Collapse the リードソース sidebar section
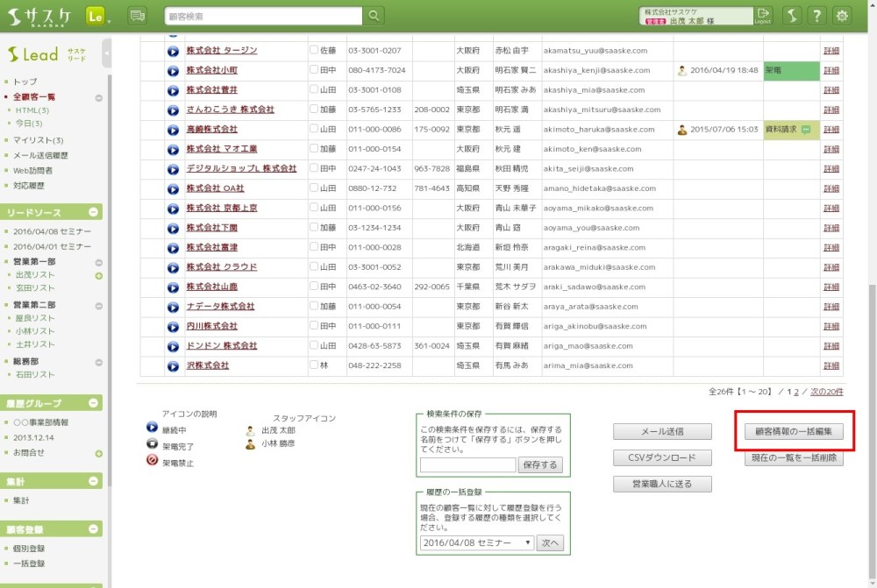This screenshot has width=877, height=588. coord(93,212)
